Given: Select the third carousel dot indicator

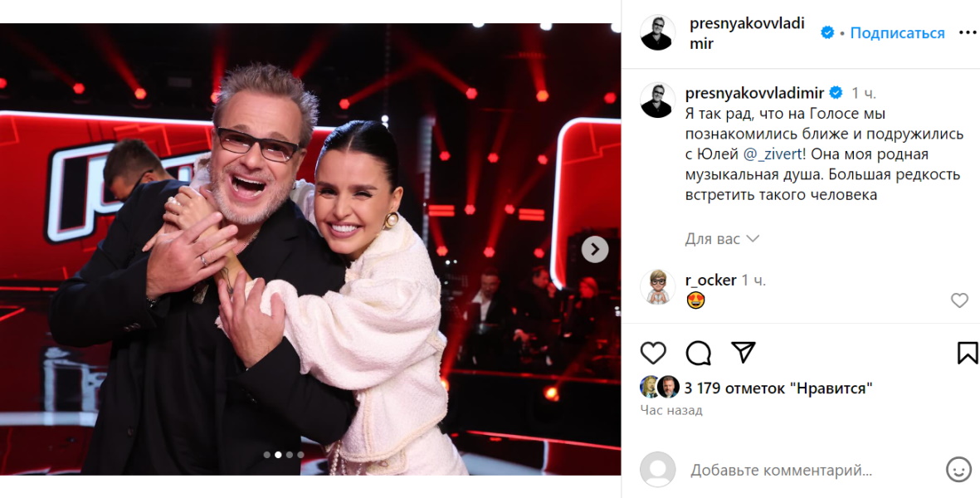Looking at the screenshot, I should pyautogui.click(x=290, y=455).
